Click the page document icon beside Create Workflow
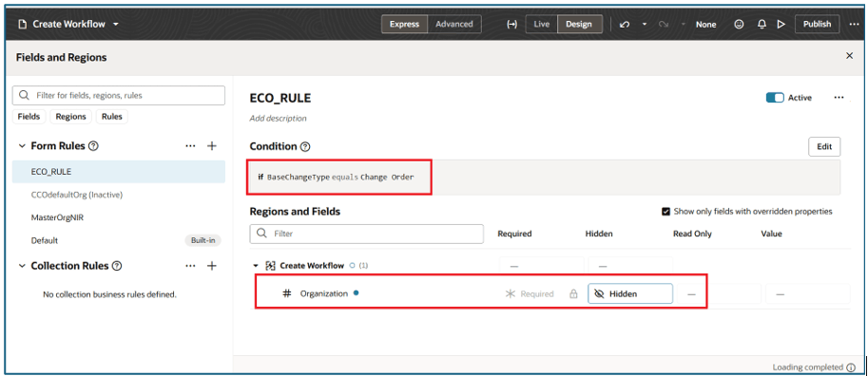 23,25
